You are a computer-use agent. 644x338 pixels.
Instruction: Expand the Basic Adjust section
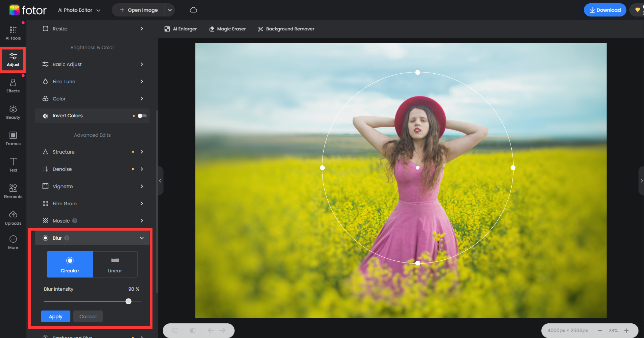(x=92, y=64)
